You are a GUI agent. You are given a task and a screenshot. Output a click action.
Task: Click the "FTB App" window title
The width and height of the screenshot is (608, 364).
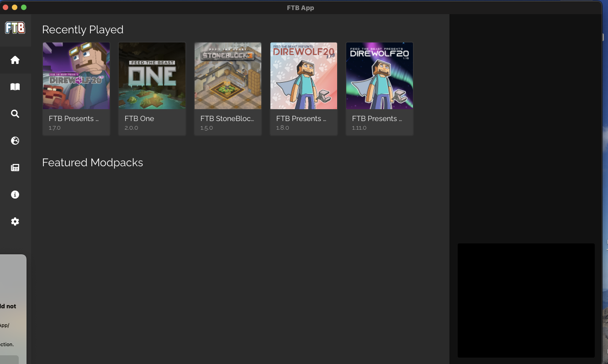301,8
